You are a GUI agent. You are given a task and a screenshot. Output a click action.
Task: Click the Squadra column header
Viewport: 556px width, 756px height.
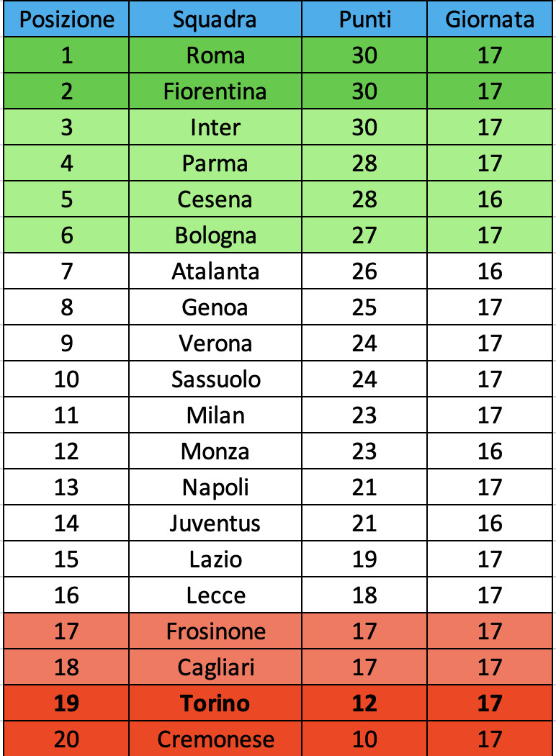(x=215, y=19)
